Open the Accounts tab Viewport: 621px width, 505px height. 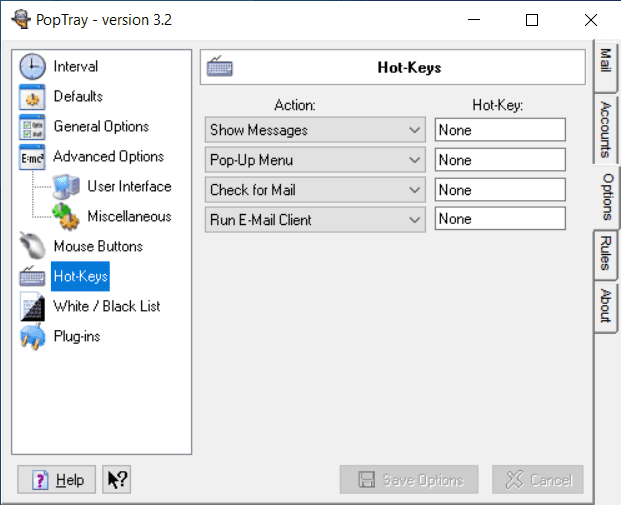(605, 129)
